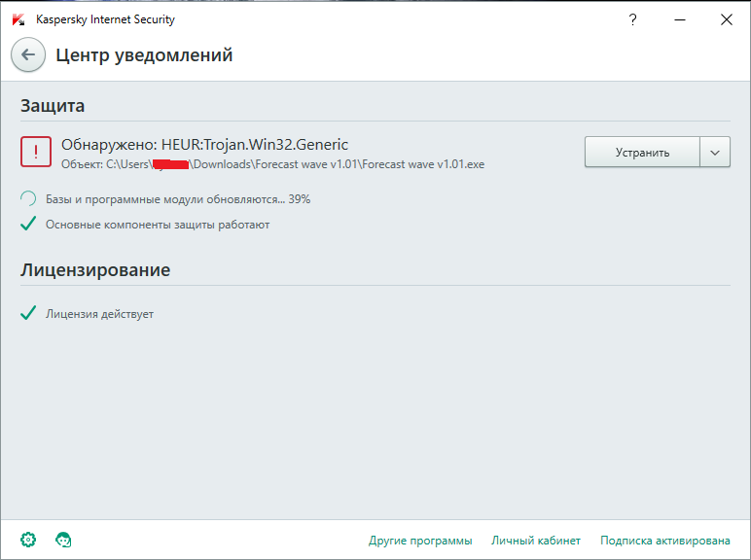Go back using the arrow button
The height and width of the screenshot is (560, 751).
click(28, 55)
